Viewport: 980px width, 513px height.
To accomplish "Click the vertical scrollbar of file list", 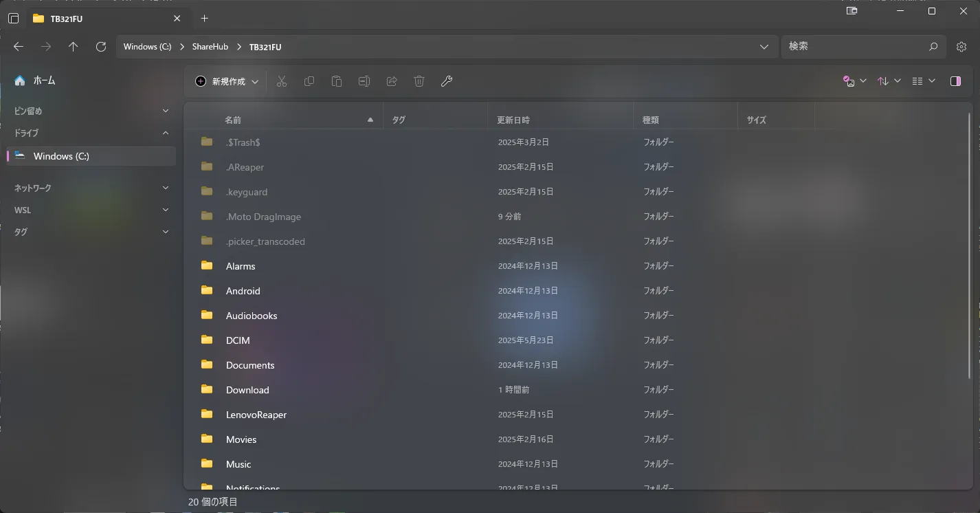I will [x=969, y=245].
